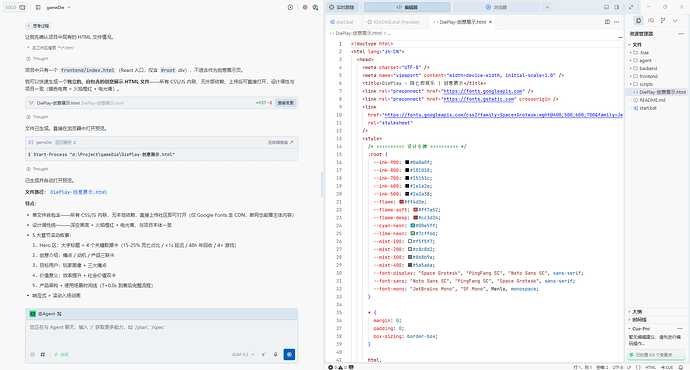Toggle bottom panel layout icon
The width and height of the screenshot is (690, 370).
(606, 7)
